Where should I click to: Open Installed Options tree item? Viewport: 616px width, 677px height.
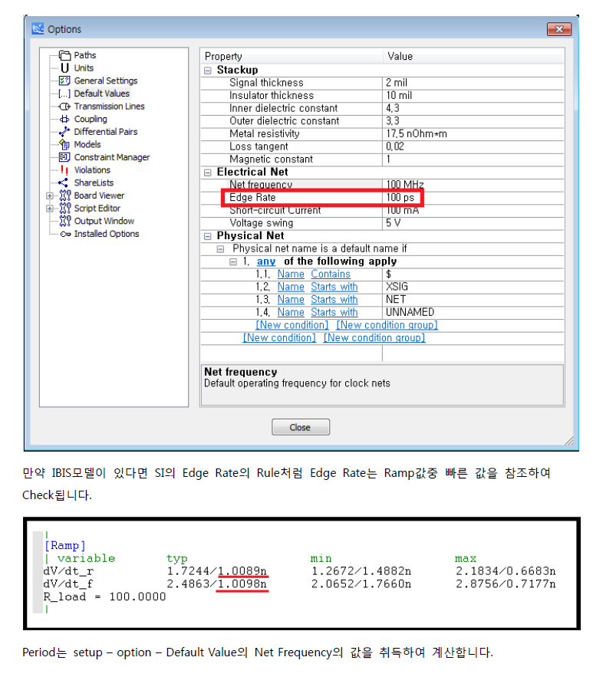pyautogui.click(x=106, y=234)
